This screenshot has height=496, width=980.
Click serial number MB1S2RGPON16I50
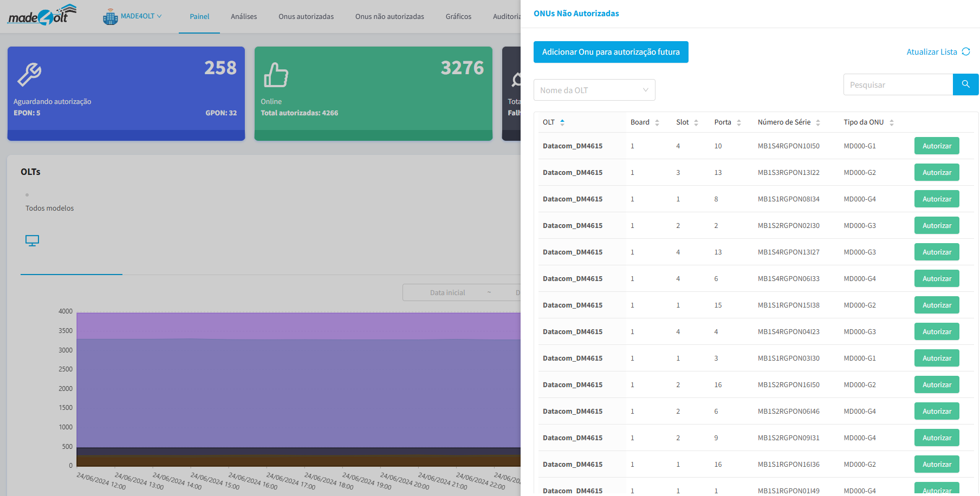tap(788, 384)
